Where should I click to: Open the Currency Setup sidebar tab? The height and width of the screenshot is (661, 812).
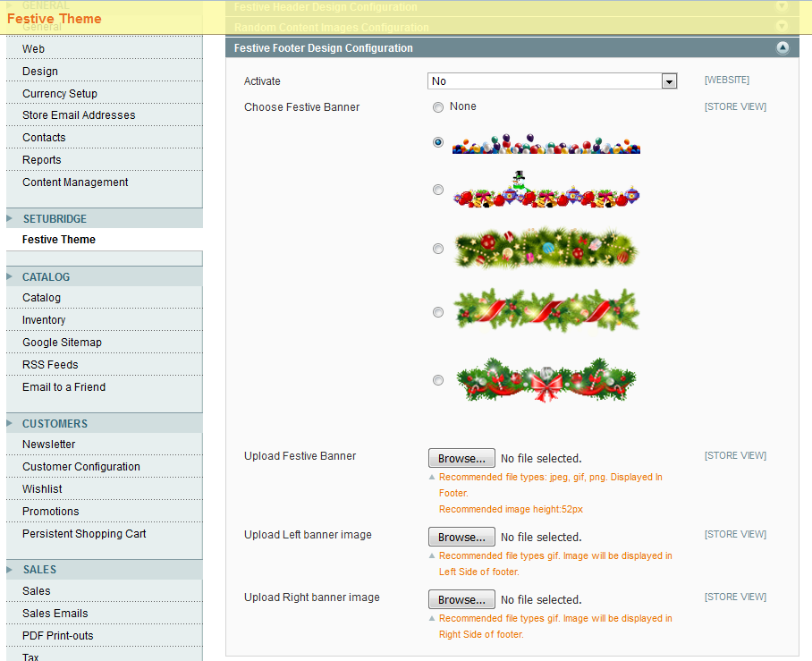pyautogui.click(x=60, y=94)
